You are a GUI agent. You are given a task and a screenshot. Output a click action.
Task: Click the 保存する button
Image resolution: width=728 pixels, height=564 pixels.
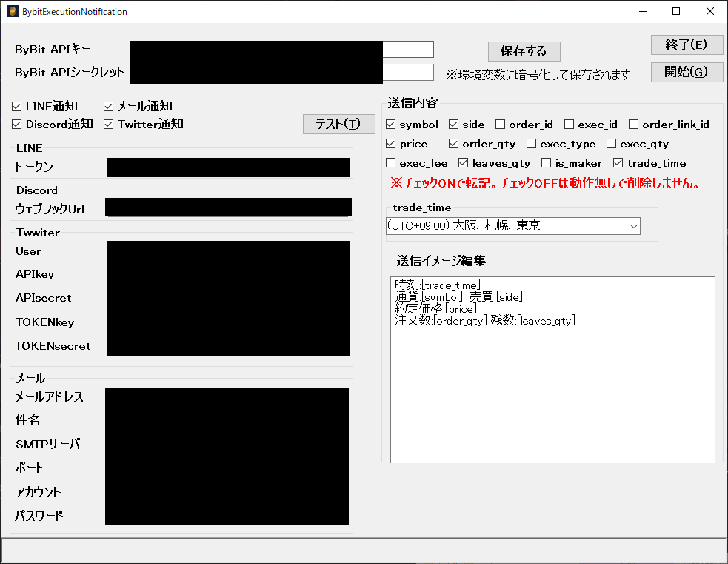(524, 51)
